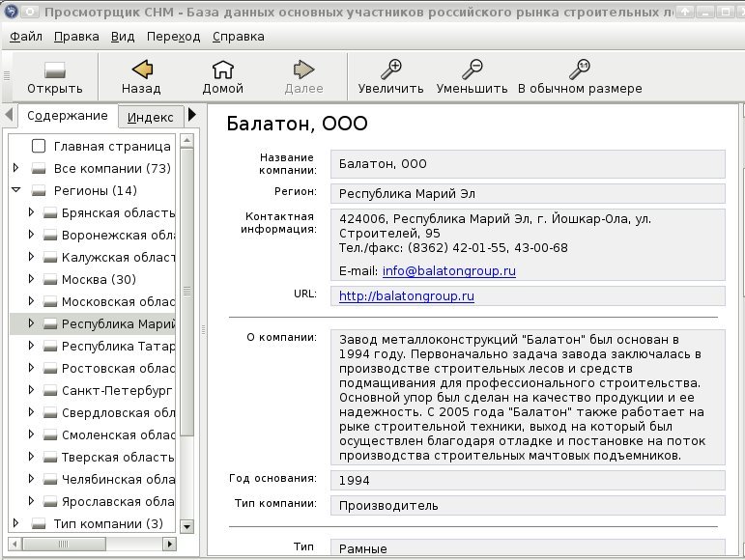Screen dimensions: 745x560
Task: Expand the Воронежская область node
Action: (x=31, y=235)
